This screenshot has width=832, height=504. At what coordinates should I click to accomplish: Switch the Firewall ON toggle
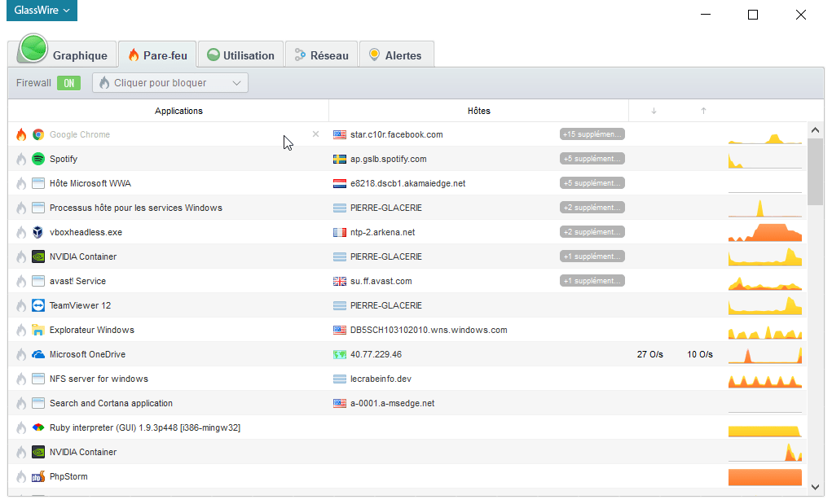click(x=69, y=83)
